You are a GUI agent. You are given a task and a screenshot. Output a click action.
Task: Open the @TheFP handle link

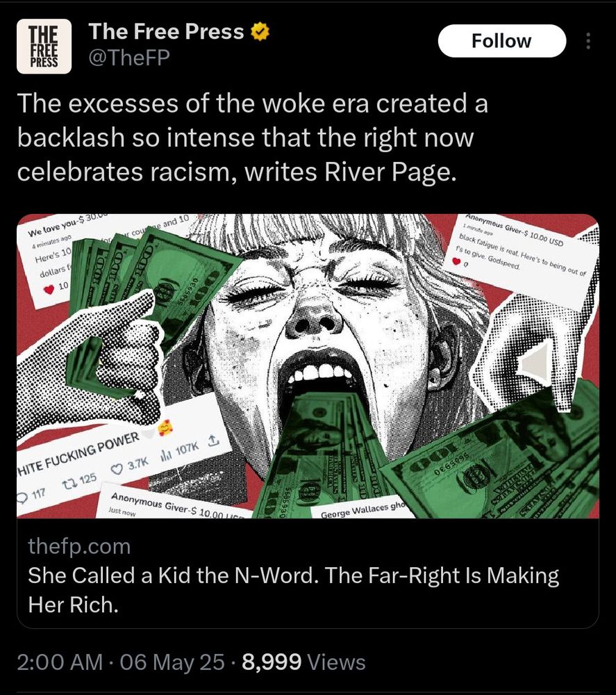[129, 58]
